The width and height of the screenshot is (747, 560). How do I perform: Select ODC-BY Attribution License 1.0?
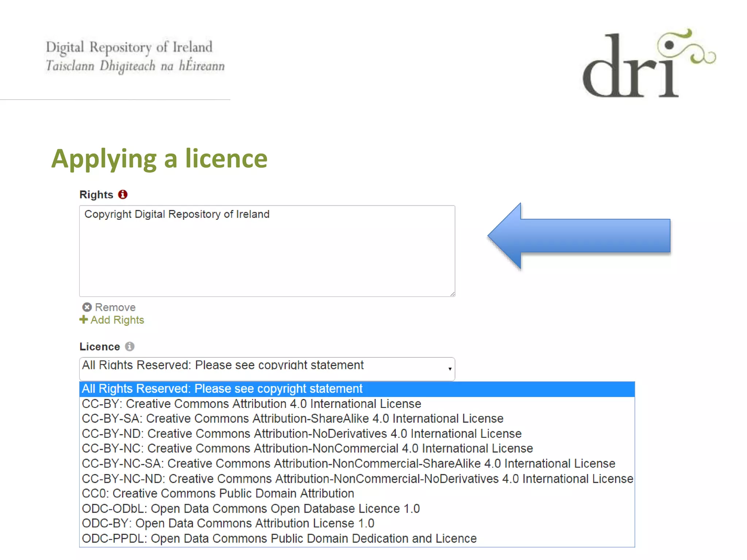coord(357,524)
